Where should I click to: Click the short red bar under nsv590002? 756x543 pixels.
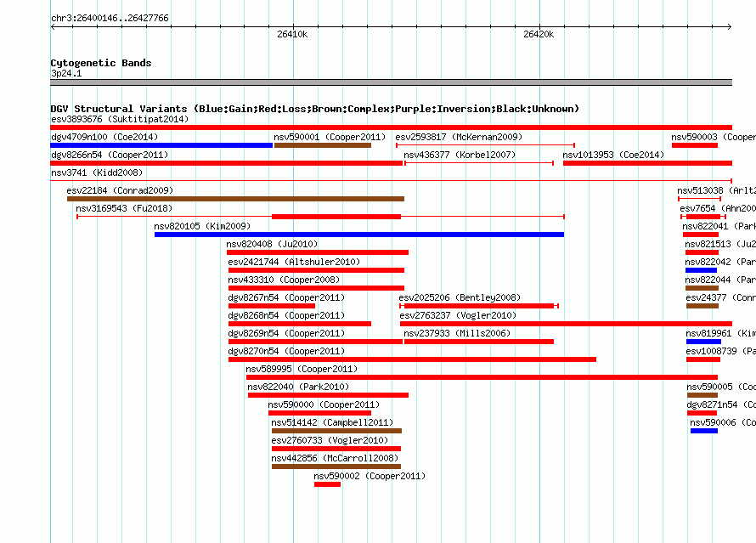[x=327, y=484]
